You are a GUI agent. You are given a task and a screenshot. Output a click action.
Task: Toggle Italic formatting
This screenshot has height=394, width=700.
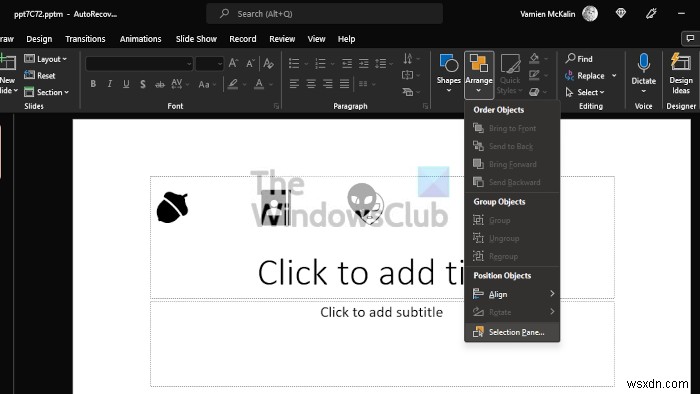tap(109, 83)
